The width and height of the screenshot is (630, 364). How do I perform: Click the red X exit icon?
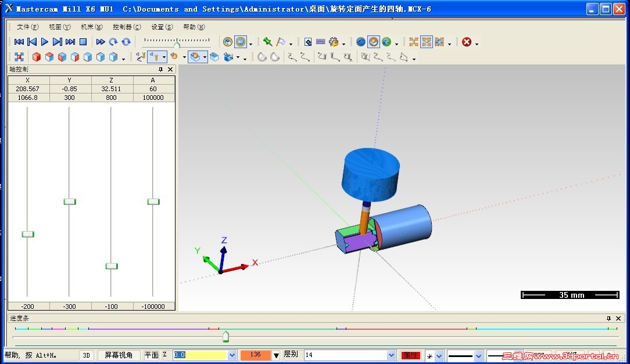point(467,42)
